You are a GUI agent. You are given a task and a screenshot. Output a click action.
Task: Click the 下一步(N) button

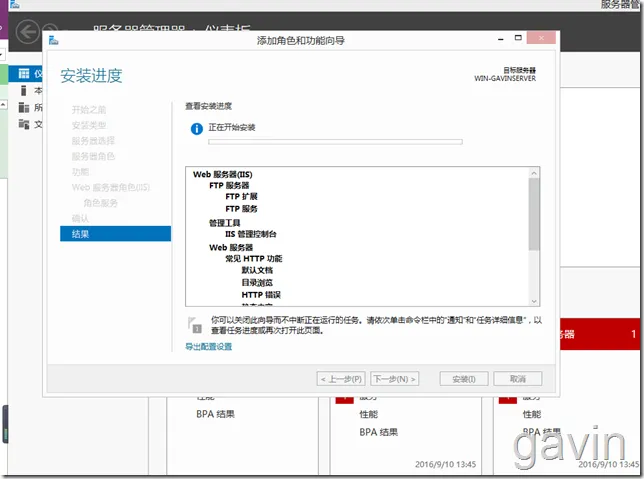[395, 379]
